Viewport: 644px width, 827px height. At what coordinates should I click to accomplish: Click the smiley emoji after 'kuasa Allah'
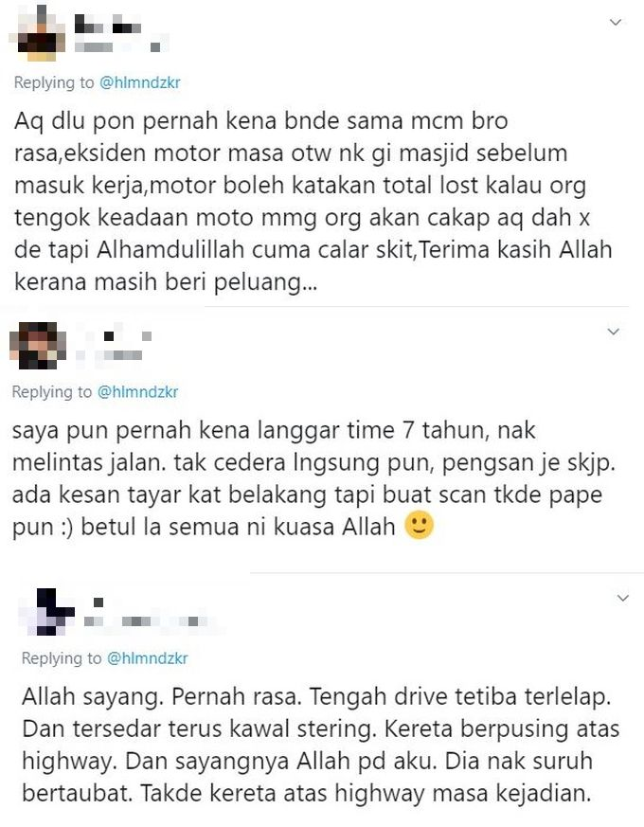click(420, 526)
